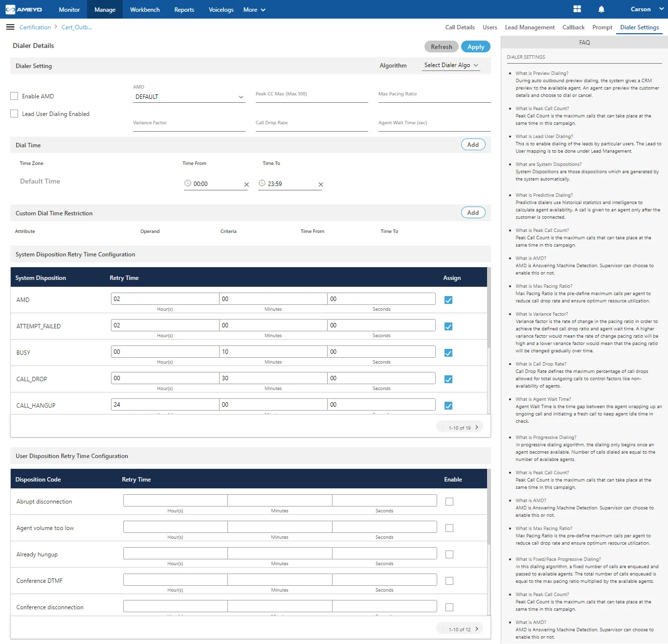This screenshot has height=644, width=668.
Task: Enable the AMD checkbox
Action: 14,96
